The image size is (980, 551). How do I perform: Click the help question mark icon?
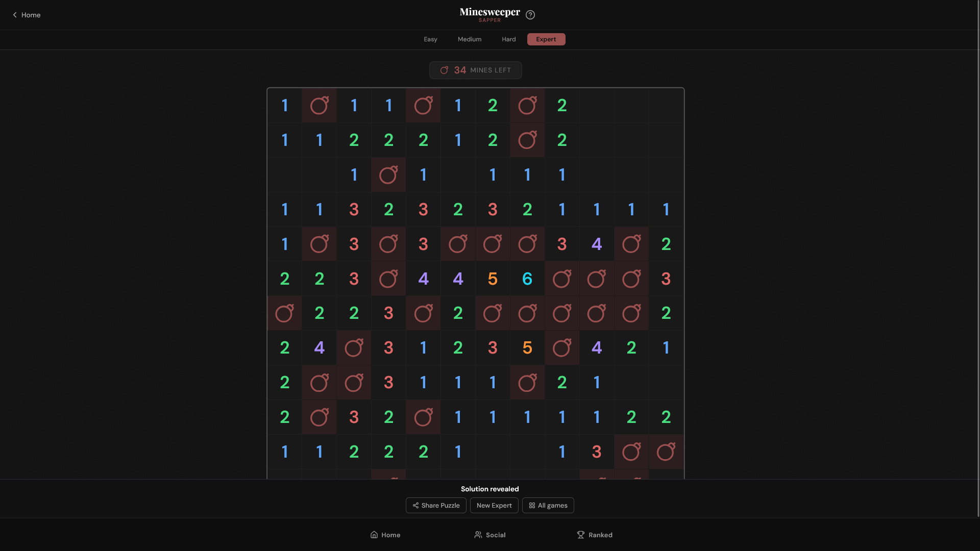coord(530,15)
